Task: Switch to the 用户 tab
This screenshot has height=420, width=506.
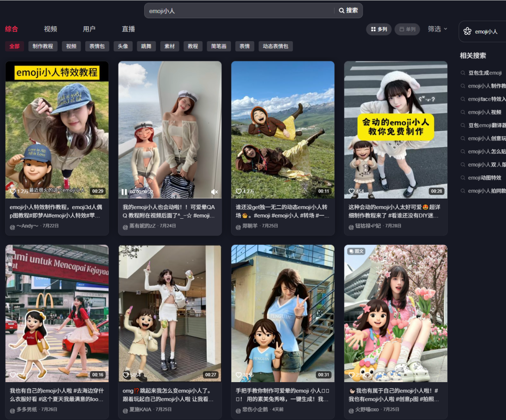Action: (89, 29)
